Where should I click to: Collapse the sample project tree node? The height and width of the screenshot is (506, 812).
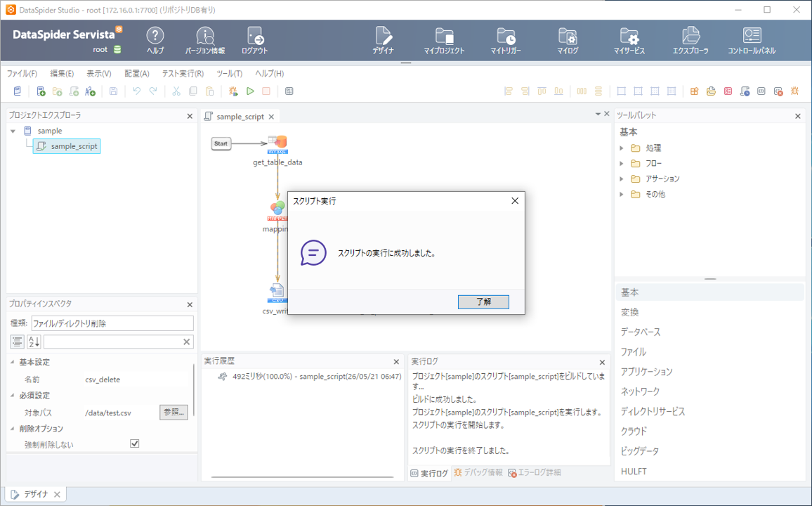[13, 131]
